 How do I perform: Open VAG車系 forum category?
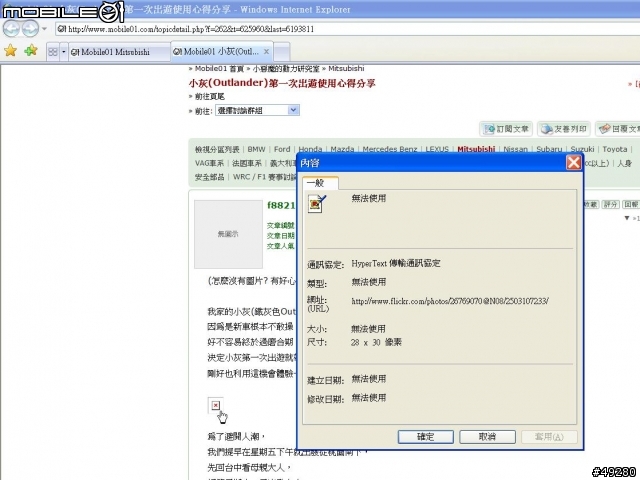pyautogui.click(x=209, y=163)
